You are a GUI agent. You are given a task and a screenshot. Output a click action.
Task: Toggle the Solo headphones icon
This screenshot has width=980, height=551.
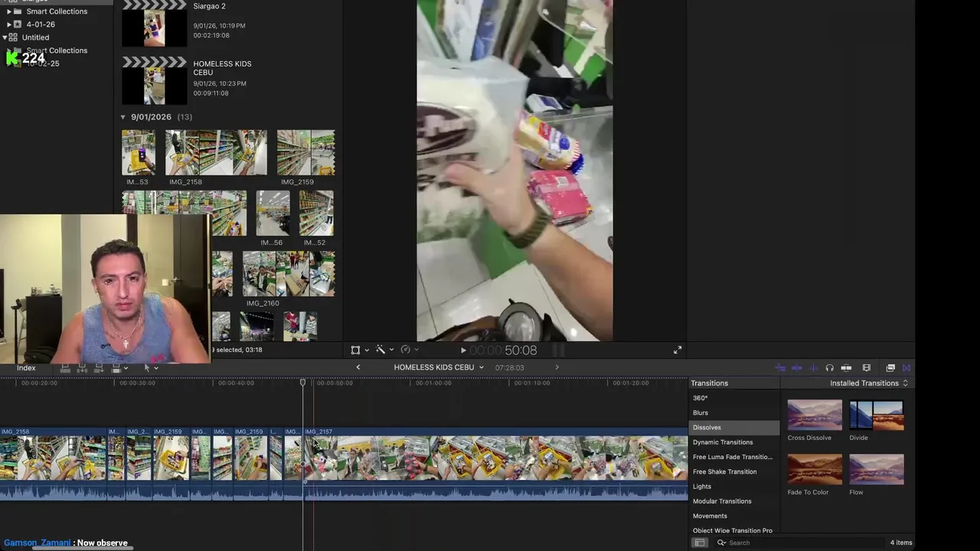(x=829, y=368)
